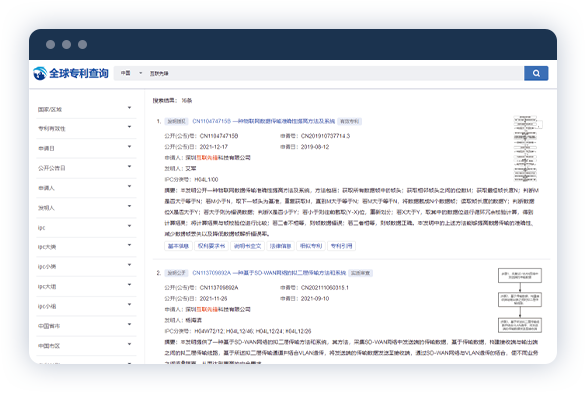The height and width of the screenshot is (394, 587).
Task: Open patent CN110474715B title link
Action: click(x=264, y=121)
